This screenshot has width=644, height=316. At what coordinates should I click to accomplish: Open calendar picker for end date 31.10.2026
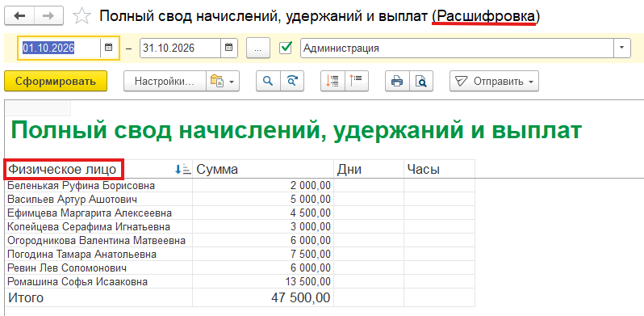[x=229, y=48]
